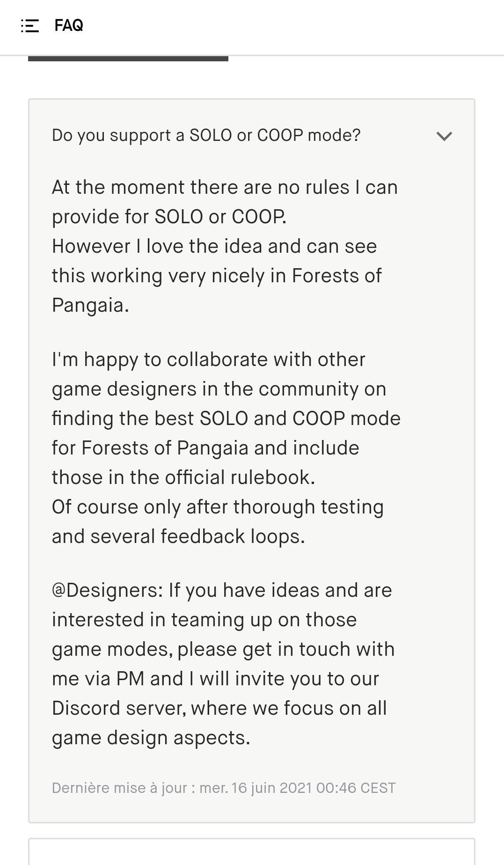
Task: Click 'Of course only after thorough testing' line
Action: [x=218, y=507]
